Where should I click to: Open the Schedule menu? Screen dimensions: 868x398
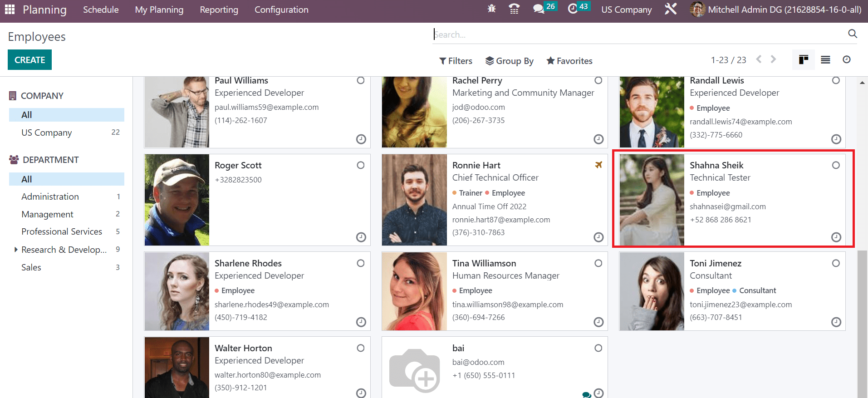(x=101, y=10)
